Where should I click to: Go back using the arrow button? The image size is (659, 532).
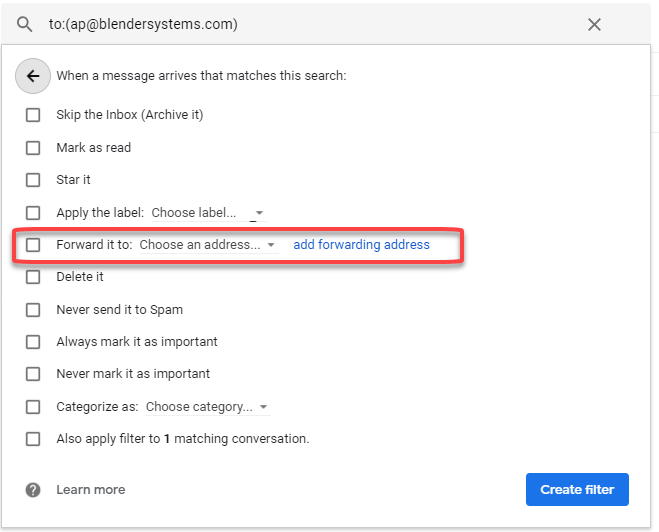point(33,75)
